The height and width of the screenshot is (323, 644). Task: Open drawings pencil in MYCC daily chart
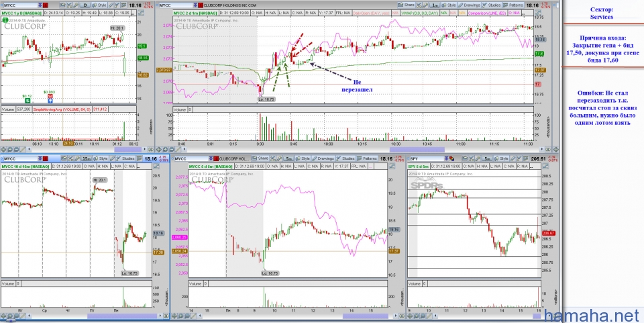click(x=111, y=5)
